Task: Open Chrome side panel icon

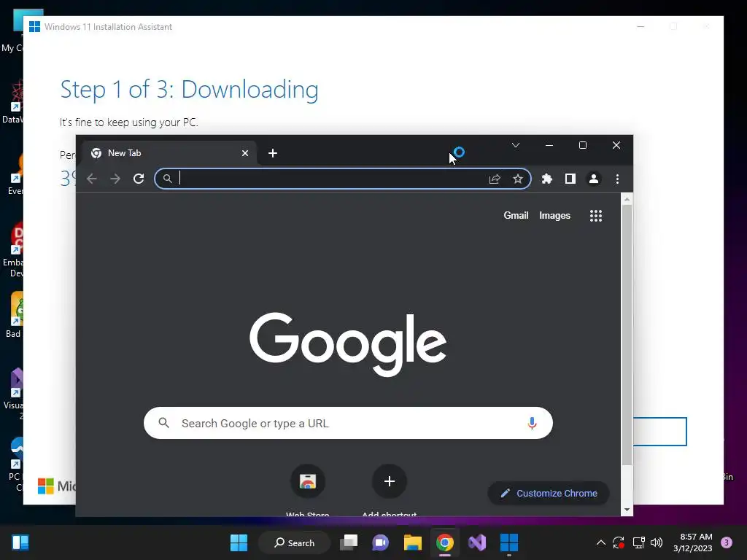Action: [570, 179]
